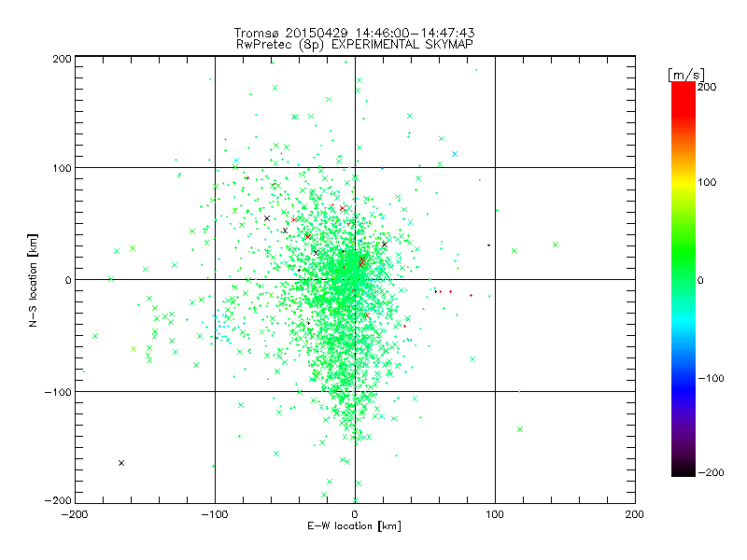Image resolution: width=747 pixels, height=560 pixels.
Task: Click the colorbar '100' tick label
Action: coord(708,182)
